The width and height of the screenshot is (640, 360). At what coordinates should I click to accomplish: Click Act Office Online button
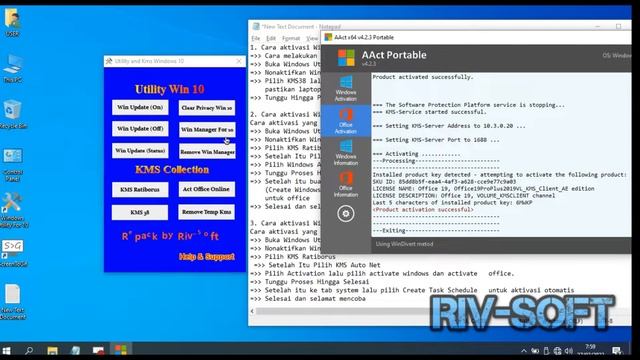click(x=207, y=189)
